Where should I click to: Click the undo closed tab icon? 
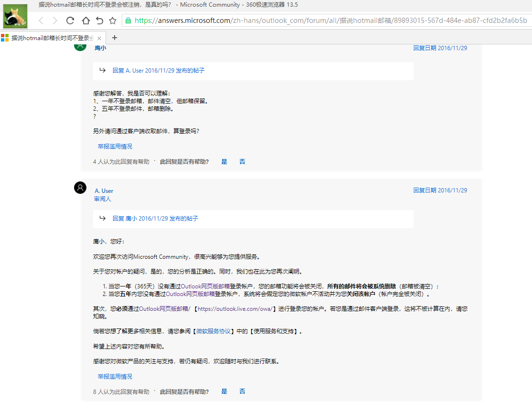[99, 21]
